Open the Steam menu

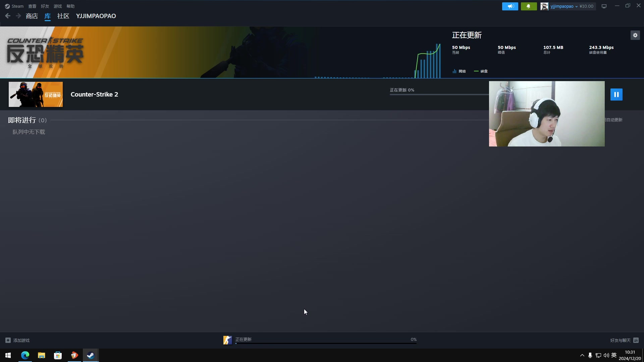(x=14, y=6)
